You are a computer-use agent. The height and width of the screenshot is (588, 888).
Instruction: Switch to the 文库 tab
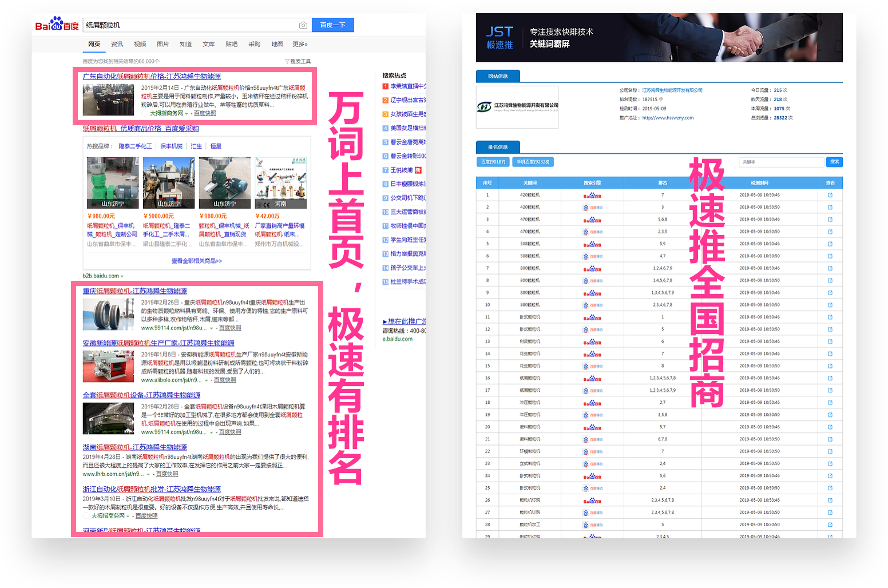(x=208, y=44)
